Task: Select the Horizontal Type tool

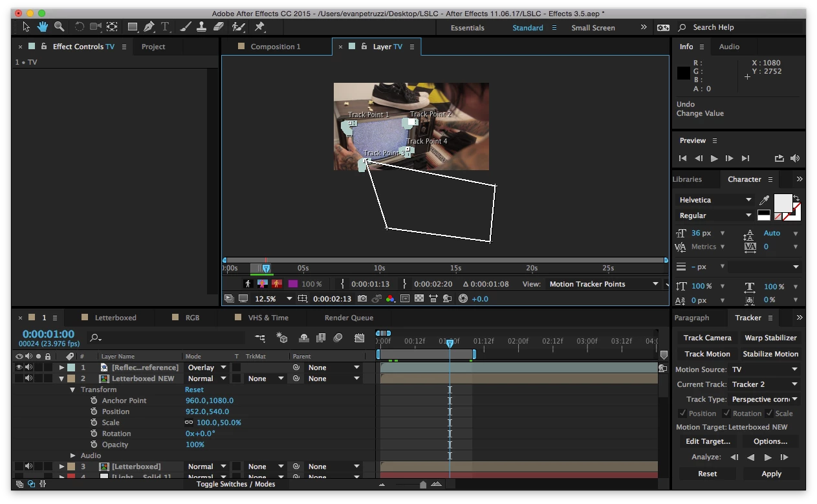Action: (166, 27)
